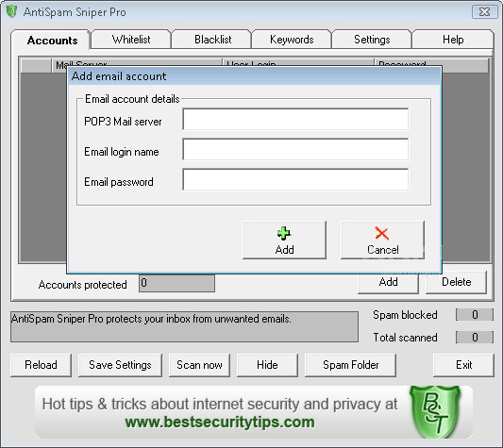This screenshot has height=448, width=503.
Task: Open the Blacklist tab
Action: (212, 40)
